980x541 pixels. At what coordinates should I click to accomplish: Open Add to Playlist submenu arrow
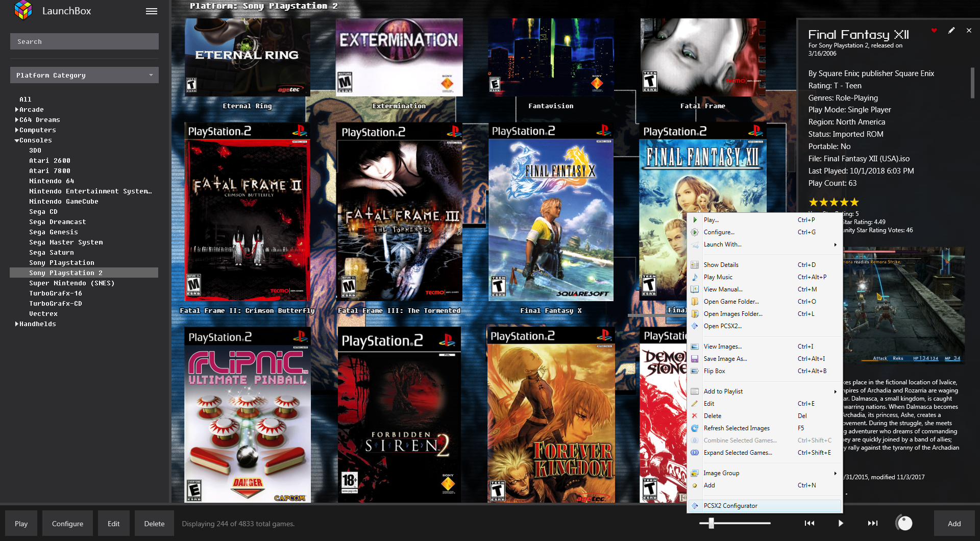(x=836, y=391)
